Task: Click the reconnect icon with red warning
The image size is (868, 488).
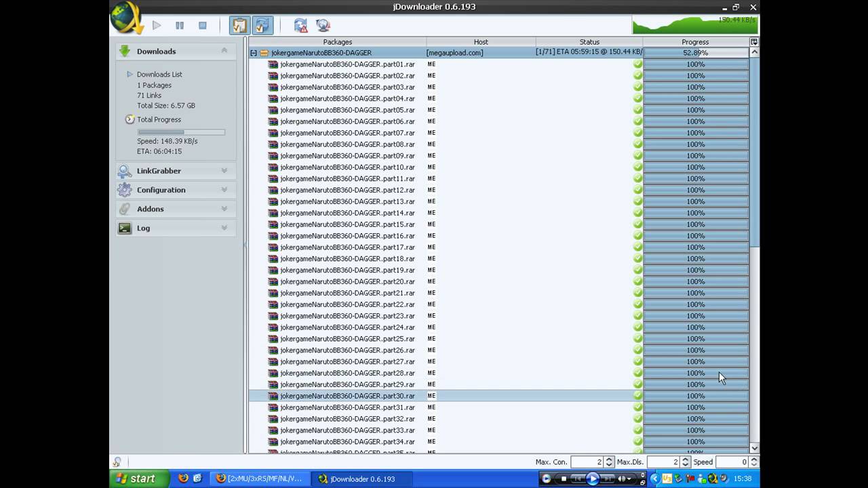Action: click(300, 25)
